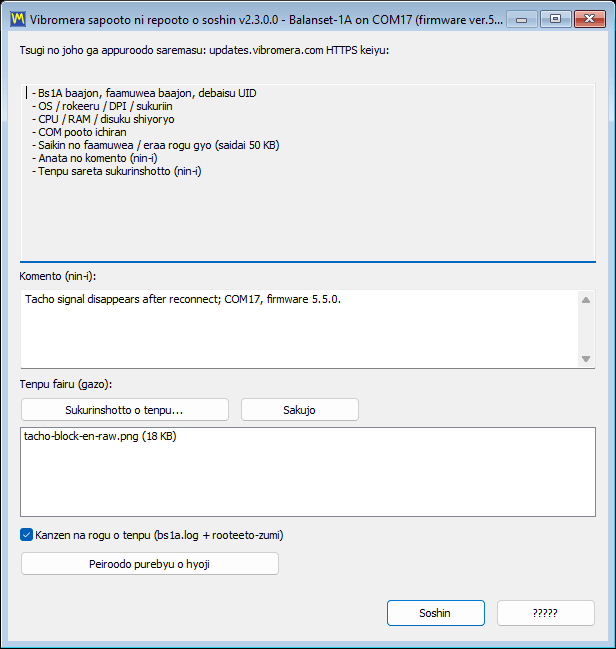This screenshot has height=649, width=616.
Task: Click scroll-up arrow in comment box
Action: click(x=586, y=300)
